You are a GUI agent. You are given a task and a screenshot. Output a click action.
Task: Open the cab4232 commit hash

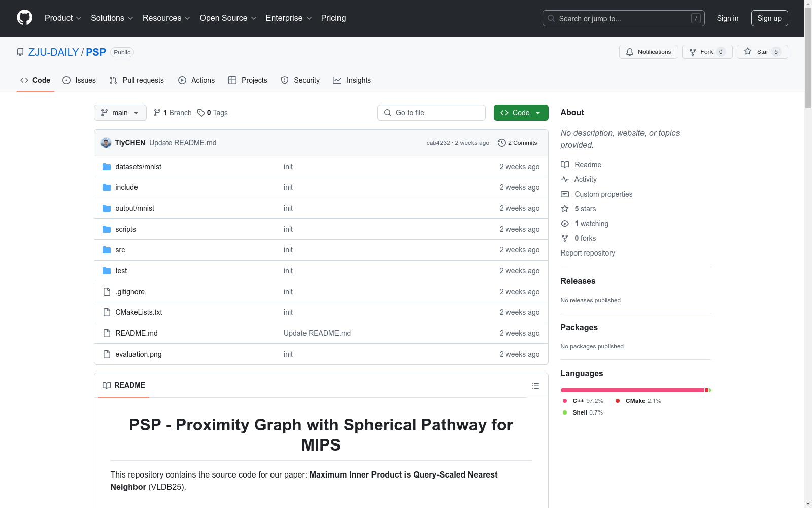pyautogui.click(x=438, y=143)
